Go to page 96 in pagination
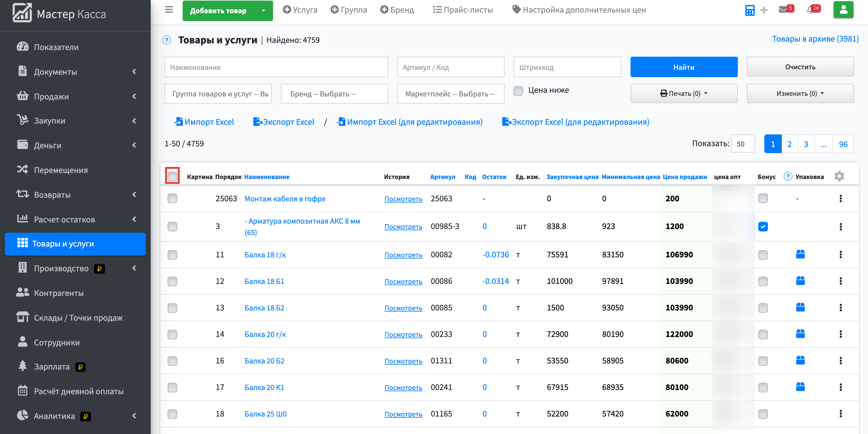The image size is (868, 434). pyautogui.click(x=843, y=144)
